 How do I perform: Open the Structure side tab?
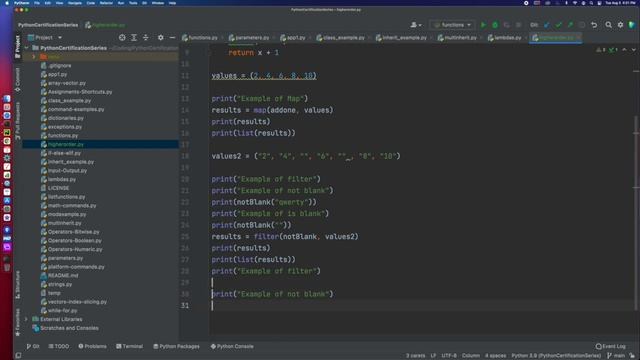(x=18, y=284)
